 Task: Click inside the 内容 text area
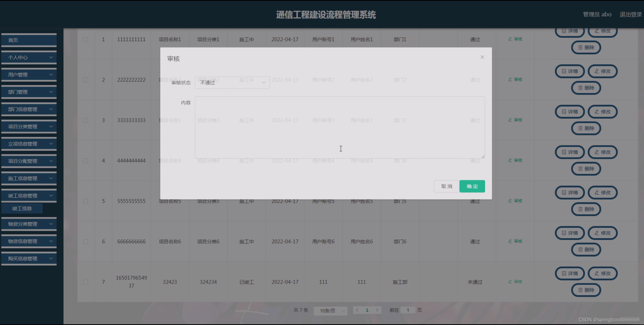pos(340,127)
